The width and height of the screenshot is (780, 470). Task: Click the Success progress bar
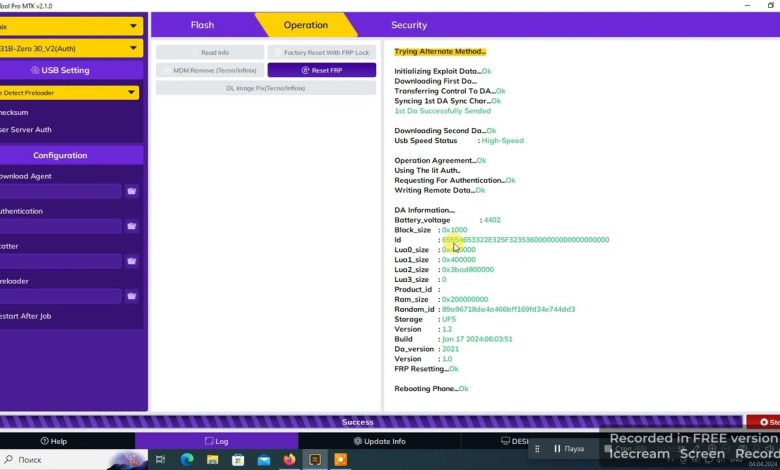357,422
